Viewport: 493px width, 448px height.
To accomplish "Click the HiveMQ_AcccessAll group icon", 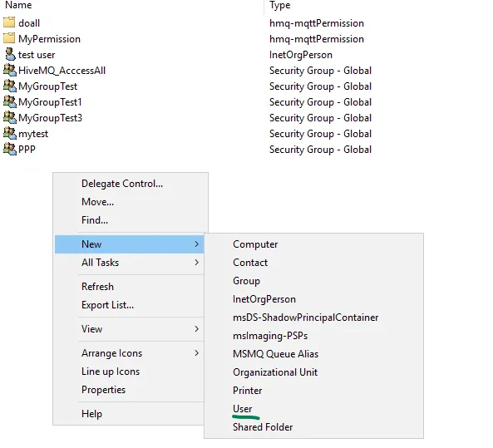I will [x=10, y=70].
